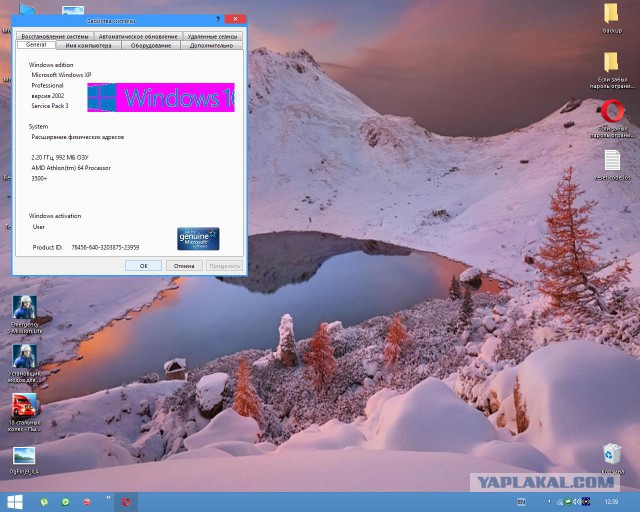Click the EN language indicator

click(x=521, y=502)
